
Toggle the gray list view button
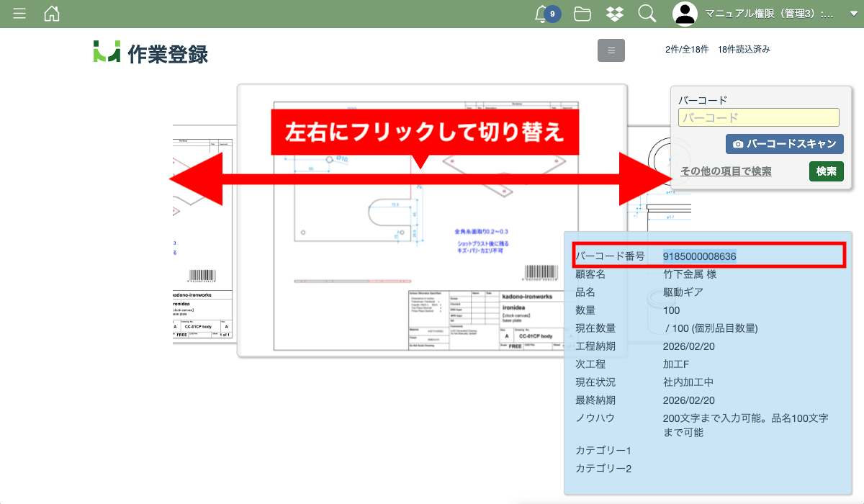coord(611,50)
